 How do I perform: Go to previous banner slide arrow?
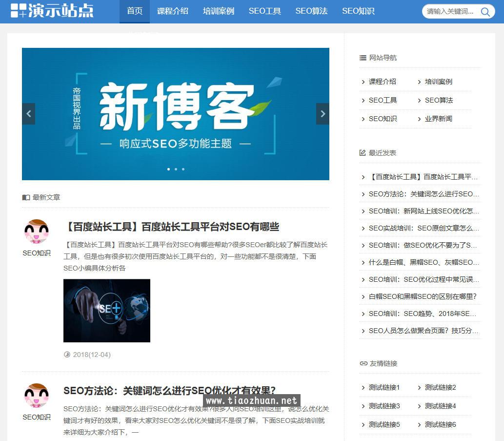28,114
